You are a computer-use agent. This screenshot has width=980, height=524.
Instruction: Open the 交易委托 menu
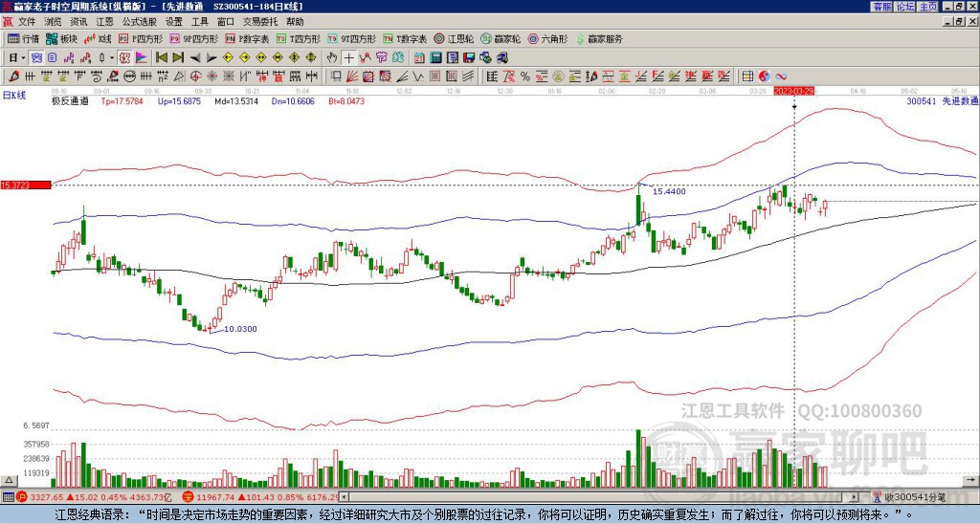click(260, 22)
